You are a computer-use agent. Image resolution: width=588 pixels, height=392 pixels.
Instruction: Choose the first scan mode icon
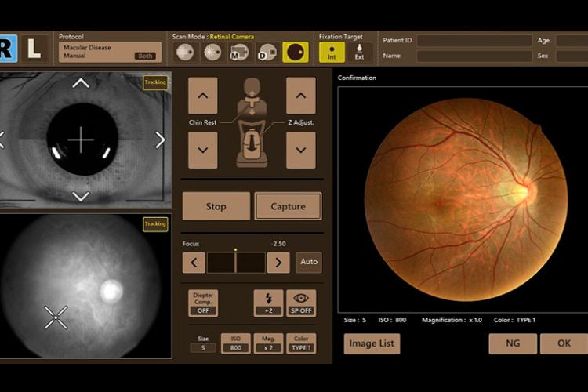(185, 53)
